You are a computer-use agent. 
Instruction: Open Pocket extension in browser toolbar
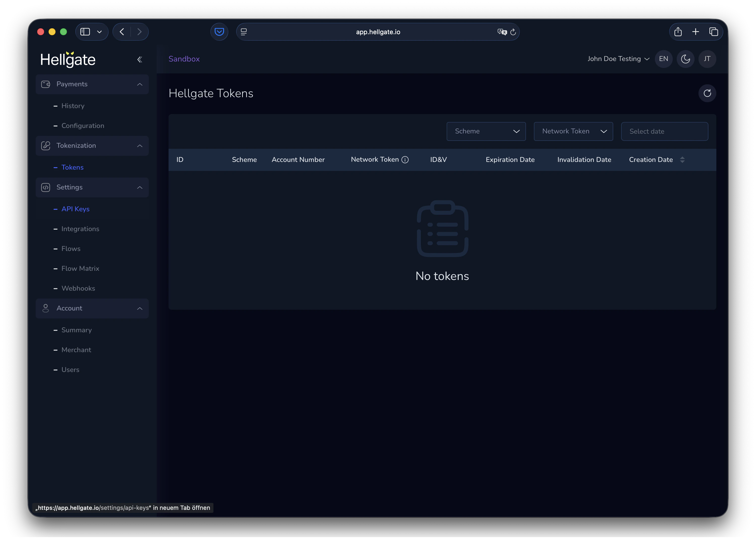[x=219, y=32]
